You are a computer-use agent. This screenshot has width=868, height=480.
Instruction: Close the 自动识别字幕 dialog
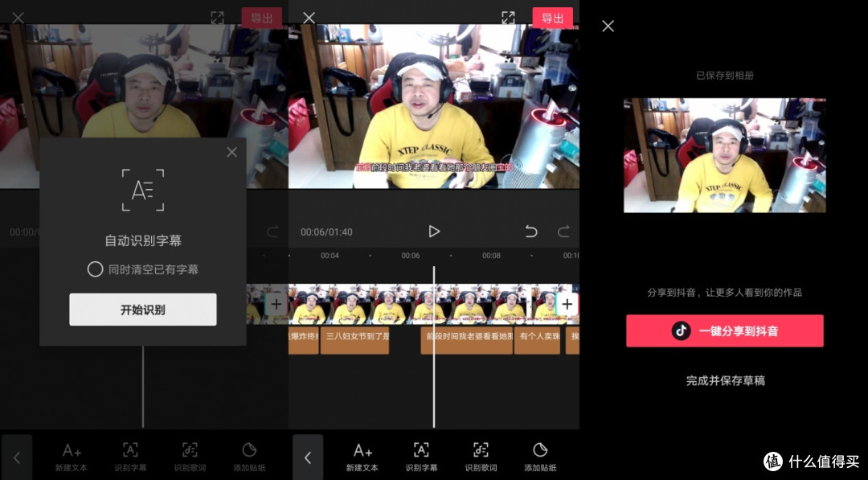pos(232,152)
